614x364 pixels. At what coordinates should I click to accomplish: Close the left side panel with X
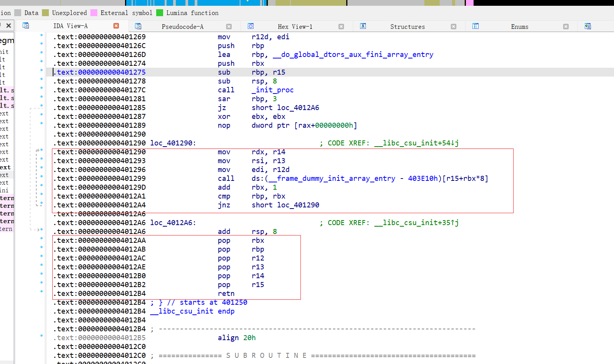8,26
